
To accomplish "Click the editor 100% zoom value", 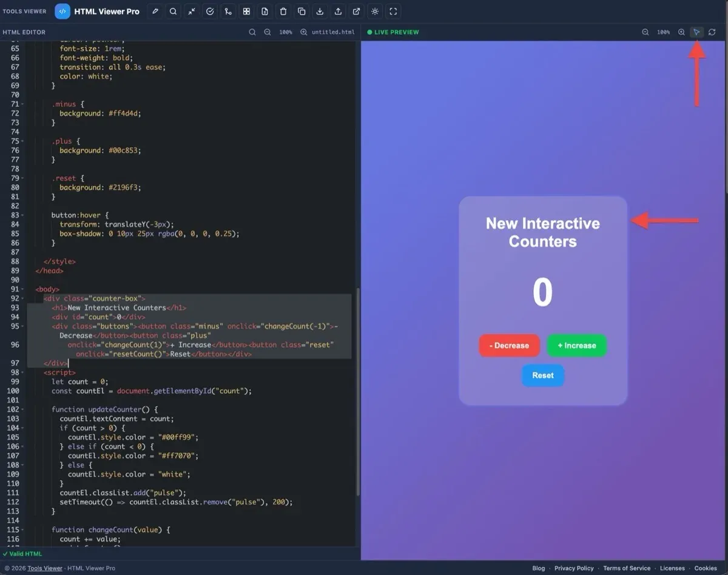I will click(286, 32).
